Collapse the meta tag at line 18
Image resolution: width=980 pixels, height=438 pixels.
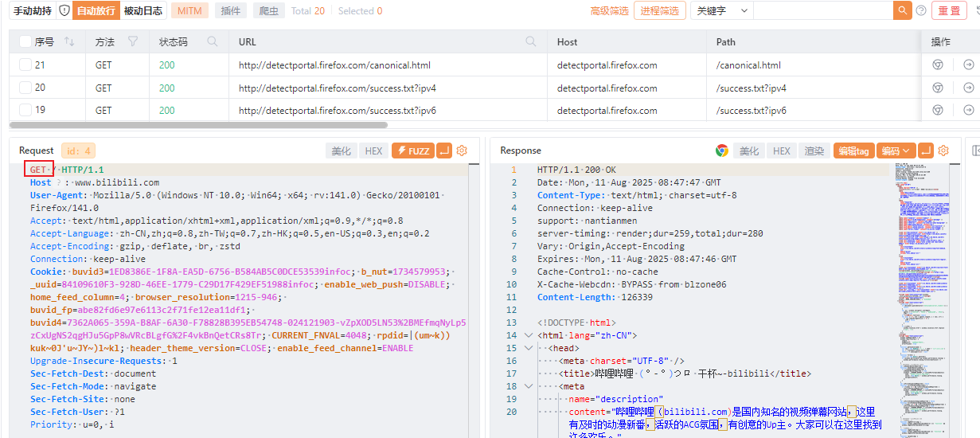528,386
